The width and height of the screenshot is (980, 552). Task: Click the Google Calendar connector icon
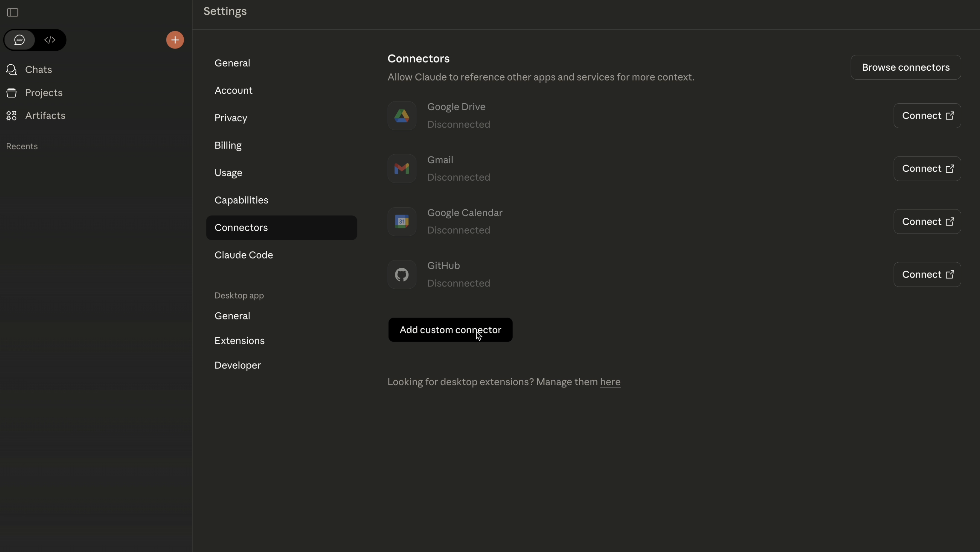click(x=402, y=221)
